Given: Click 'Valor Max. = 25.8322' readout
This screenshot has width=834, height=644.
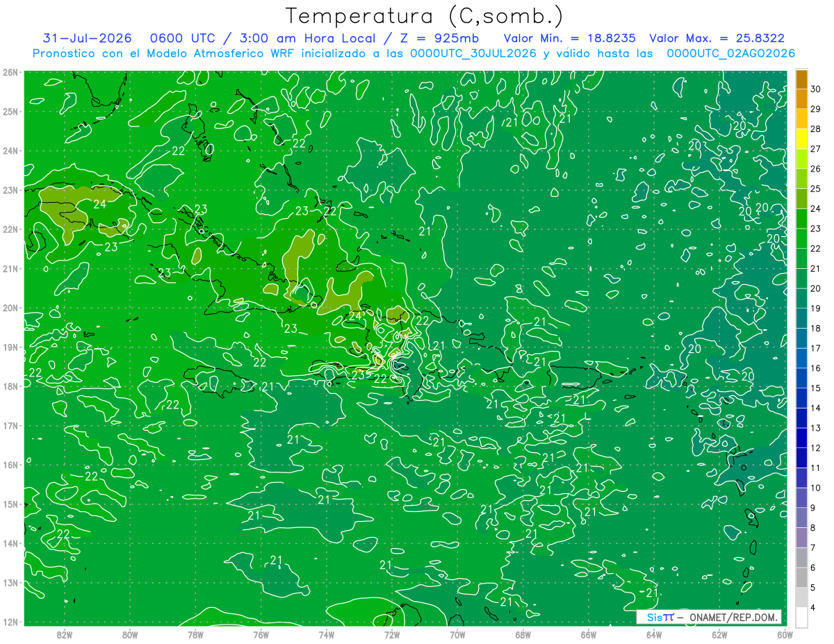Looking at the screenshot, I should (x=717, y=38).
